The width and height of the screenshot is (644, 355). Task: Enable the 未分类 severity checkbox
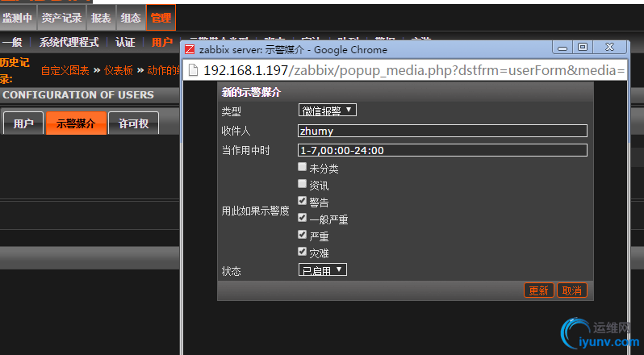pyautogui.click(x=303, y=167)
